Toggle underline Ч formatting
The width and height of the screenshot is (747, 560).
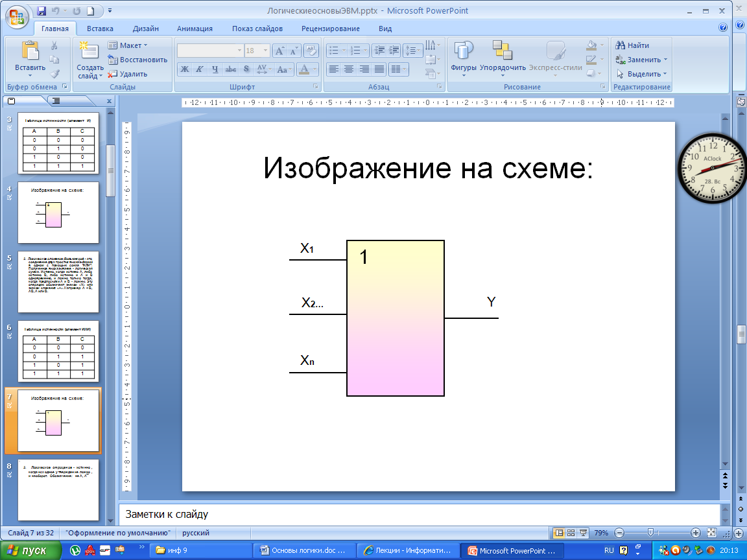click(215, 69)
